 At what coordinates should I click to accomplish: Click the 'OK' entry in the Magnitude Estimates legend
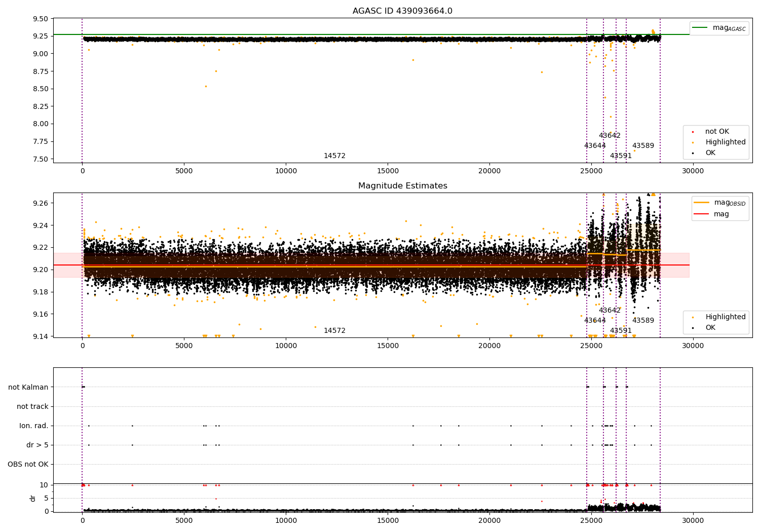703,328
